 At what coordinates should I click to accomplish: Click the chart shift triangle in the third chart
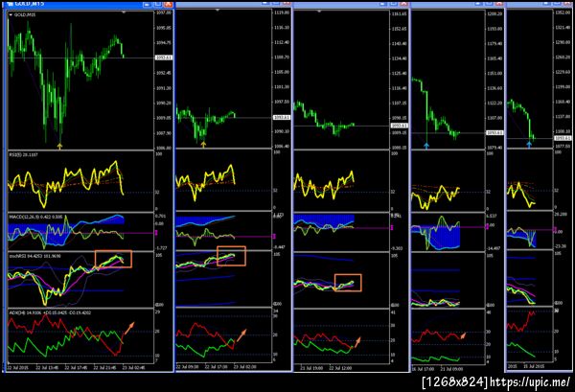point(319,12)
